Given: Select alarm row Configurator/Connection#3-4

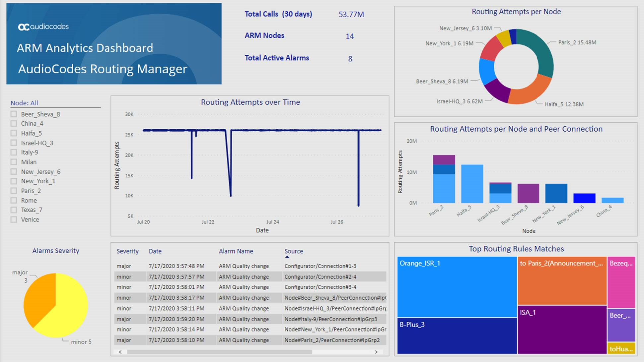Looking at the screenshot, I should tap(250, 287).
